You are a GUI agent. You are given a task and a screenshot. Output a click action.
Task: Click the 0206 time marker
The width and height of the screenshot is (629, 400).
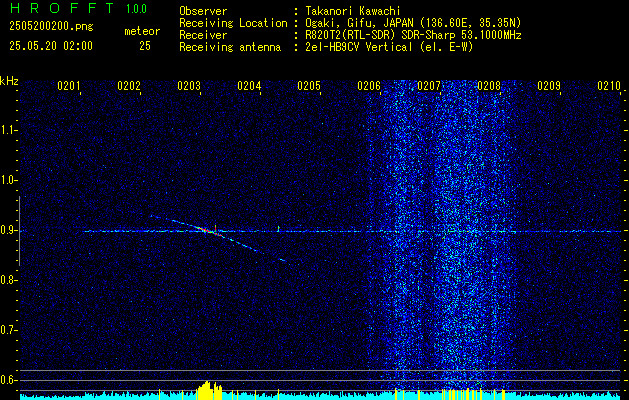tap(369, 86)
